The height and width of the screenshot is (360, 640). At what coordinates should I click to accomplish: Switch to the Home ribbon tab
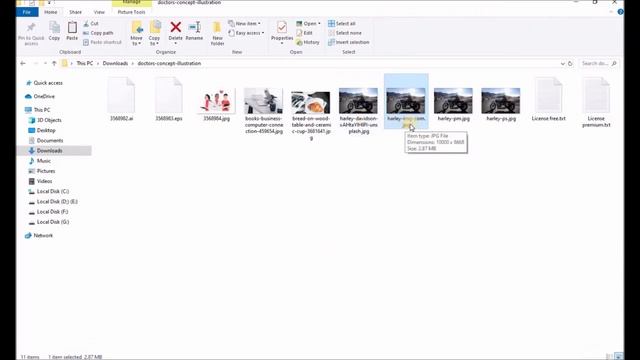click(51, 12)
